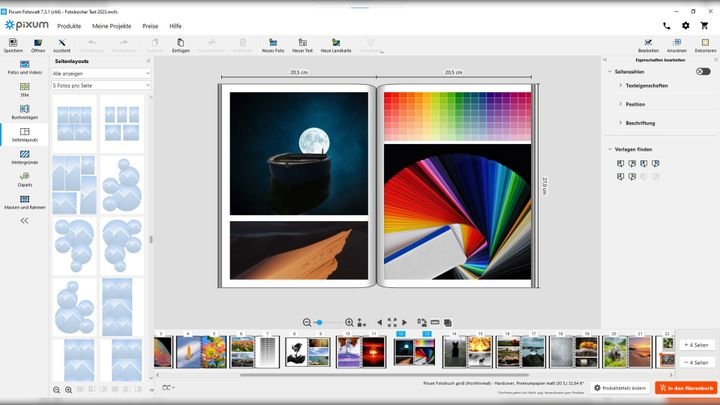Expand the Beschriftung section

coord(640,123)
